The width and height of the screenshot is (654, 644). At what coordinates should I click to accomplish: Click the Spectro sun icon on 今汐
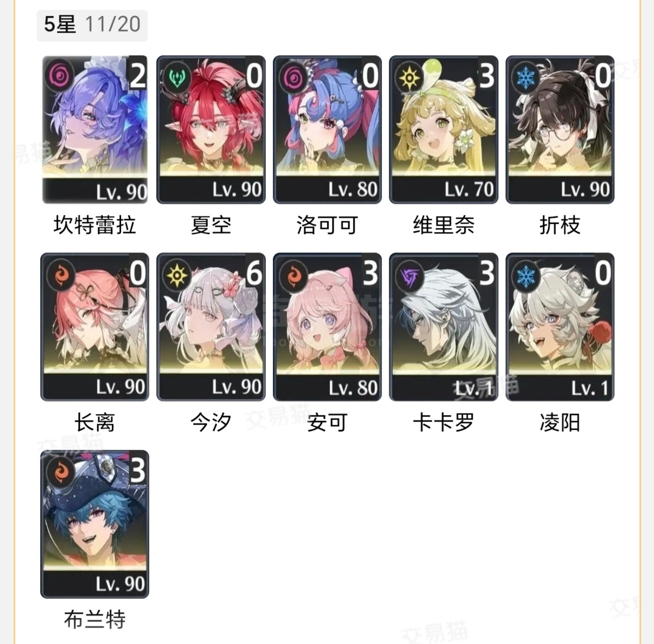pos(177,275)
